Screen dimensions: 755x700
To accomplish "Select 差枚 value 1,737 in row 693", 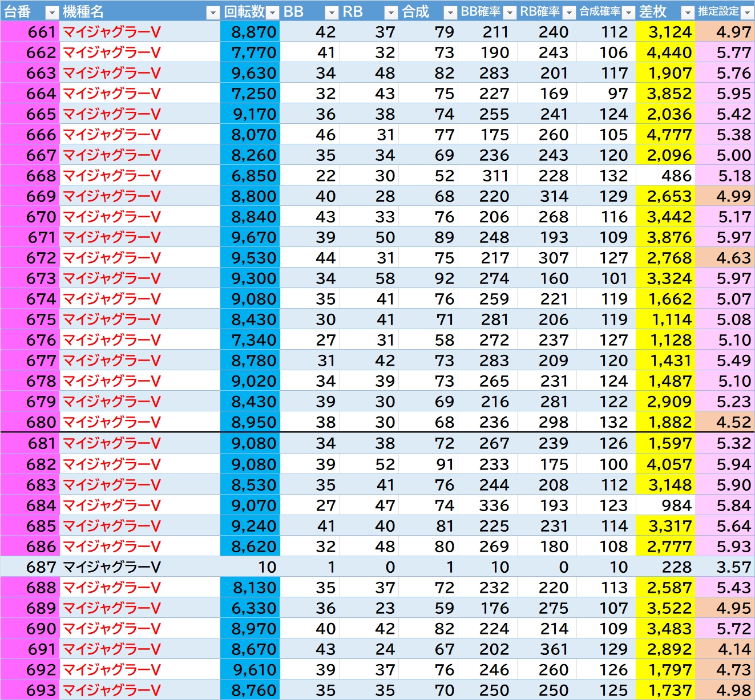I will tap(665, 690).
